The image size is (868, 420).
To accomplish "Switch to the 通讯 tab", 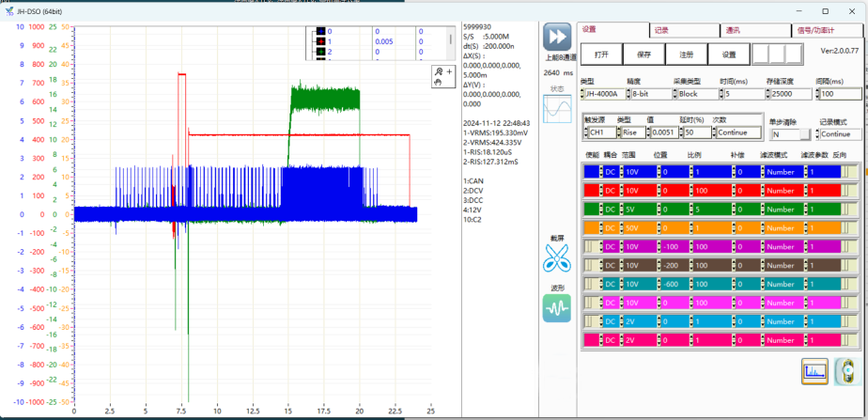I will point(732,30).
